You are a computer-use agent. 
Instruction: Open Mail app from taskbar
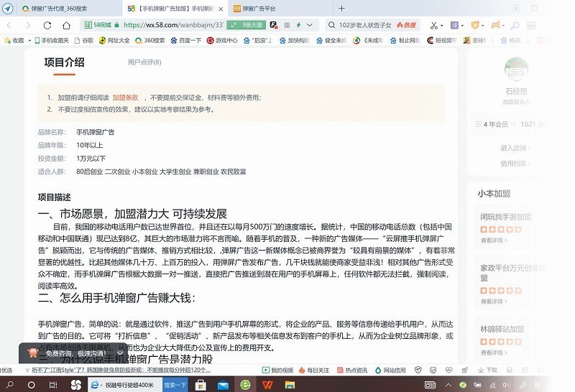223,385
